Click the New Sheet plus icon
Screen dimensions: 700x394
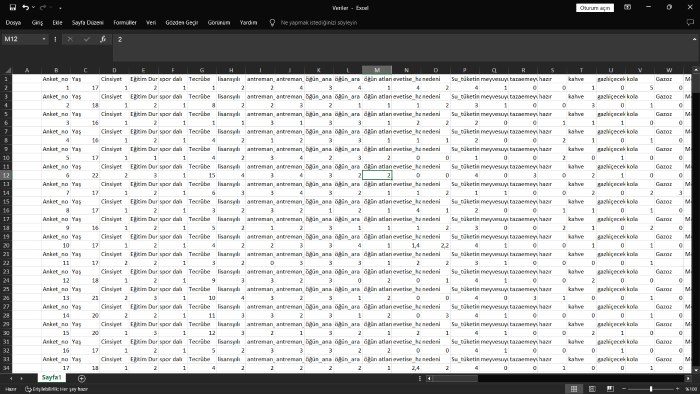[x=81, y=378]
